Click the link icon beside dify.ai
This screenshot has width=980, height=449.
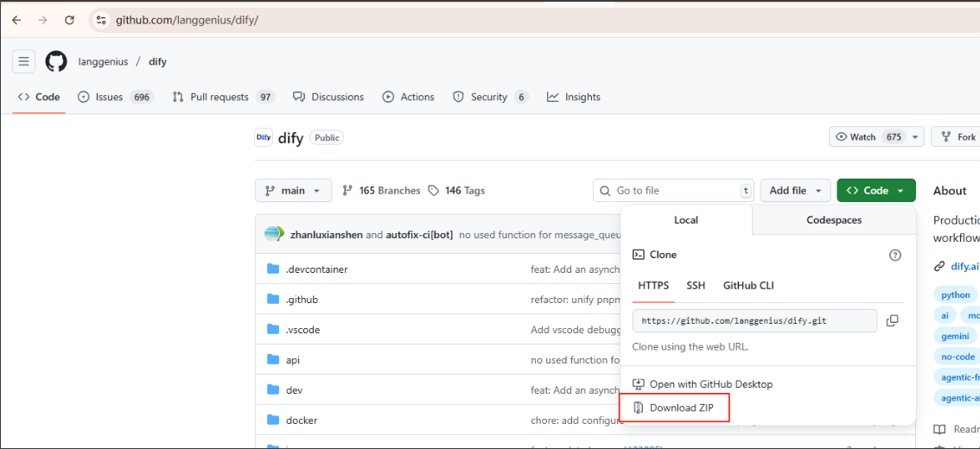[939, 266]
